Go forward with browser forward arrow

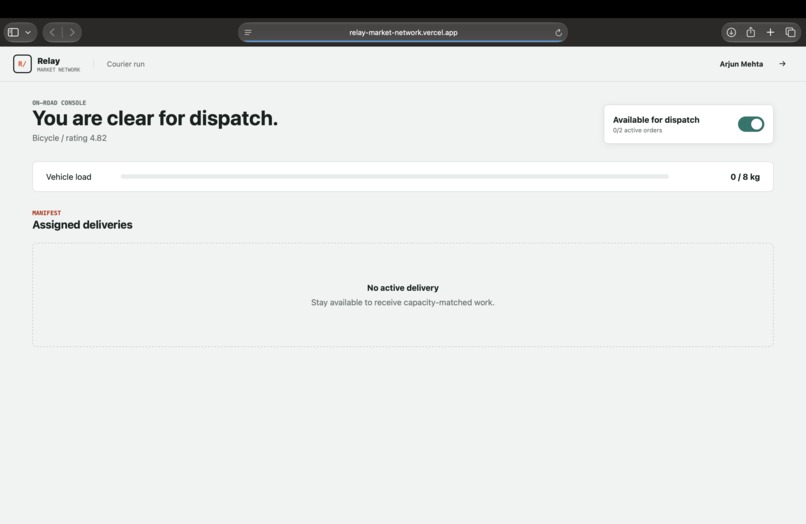pyautogui.click(x=72, y=32)
